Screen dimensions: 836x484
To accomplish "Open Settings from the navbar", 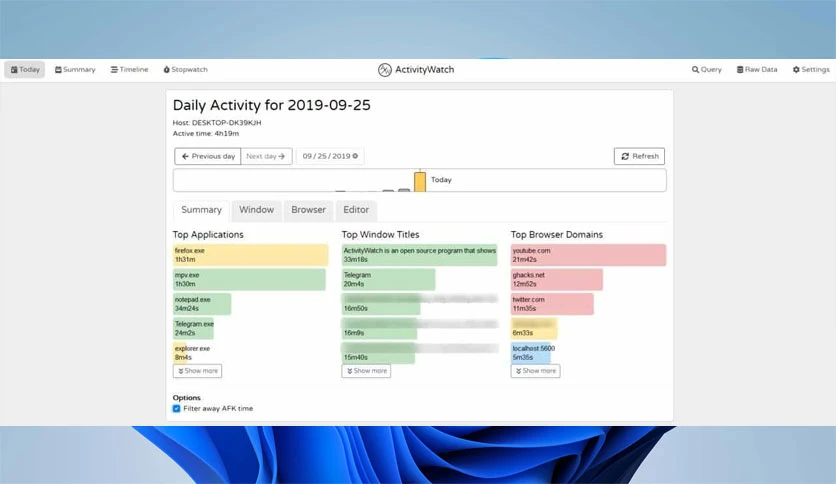I will tap(811, 69).
